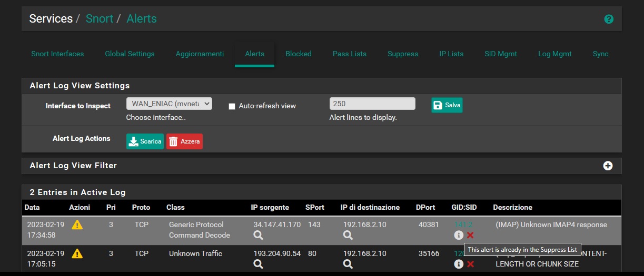
Task: Enable the Auto-refresh view checkbox
Action: click(232, 106)
